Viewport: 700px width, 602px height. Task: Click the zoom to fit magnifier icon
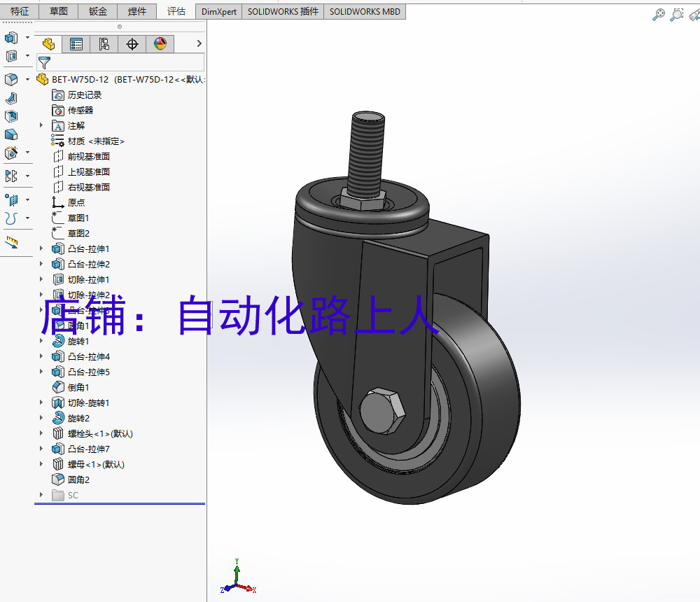click(659, 14)
